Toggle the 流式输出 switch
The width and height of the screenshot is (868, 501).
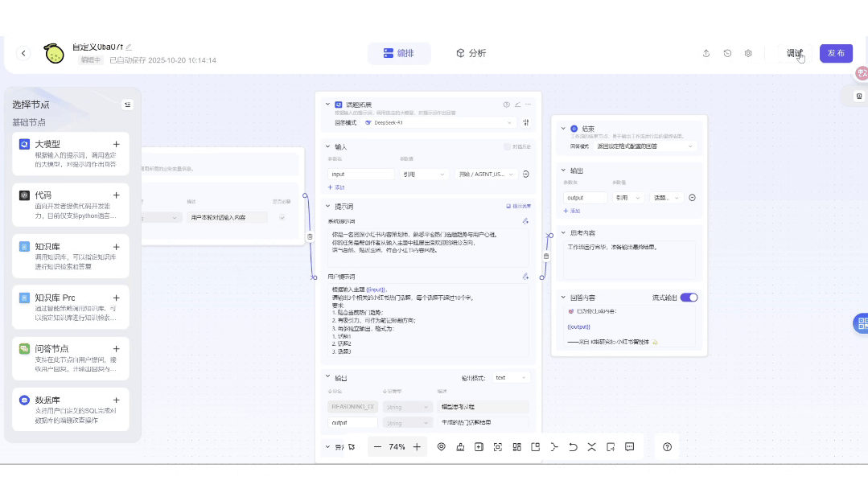689,298
